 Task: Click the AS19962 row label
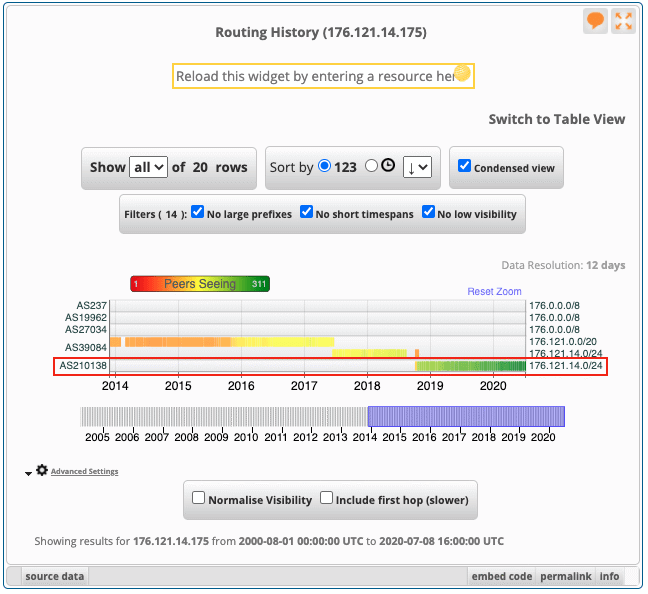[86, 317]
